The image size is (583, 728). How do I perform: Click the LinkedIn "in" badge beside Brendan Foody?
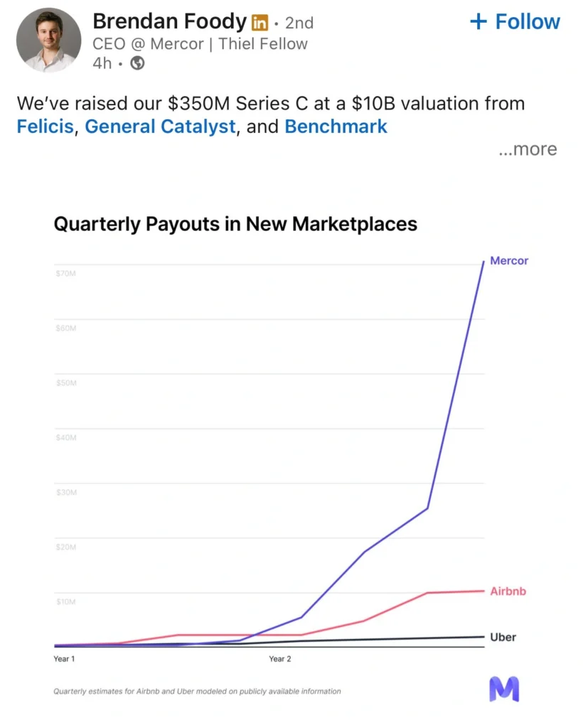260,22
